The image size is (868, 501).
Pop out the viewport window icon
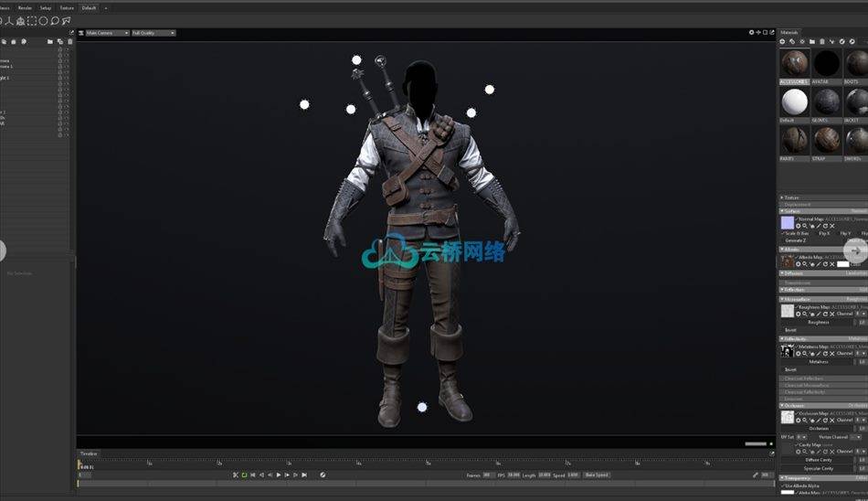tap(772, 33)
